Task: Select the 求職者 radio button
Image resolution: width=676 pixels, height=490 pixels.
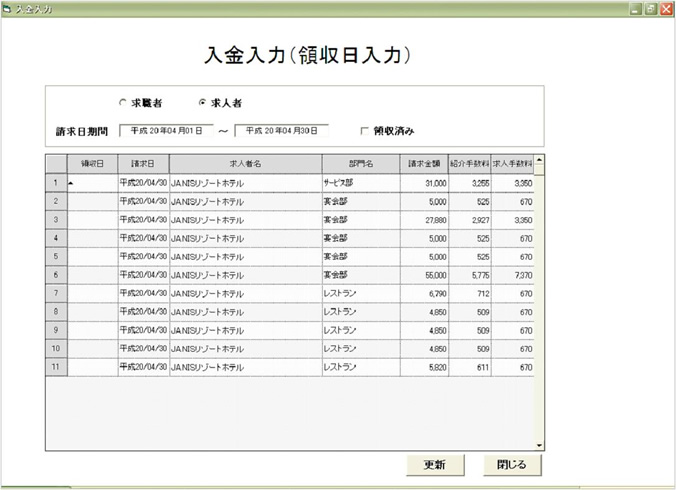Action: (x=122, y=102)
